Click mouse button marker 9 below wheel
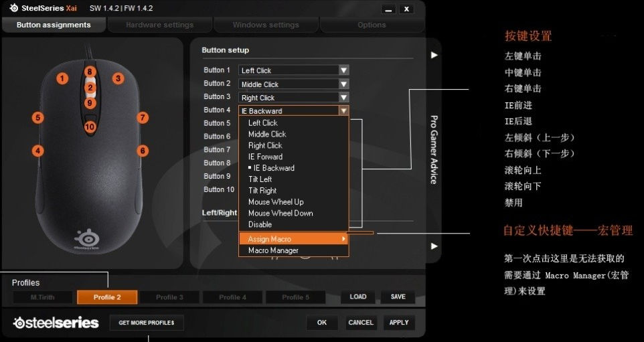Viewport: 644px width, 342px height. pyautogui.click(x=90, y=102)
